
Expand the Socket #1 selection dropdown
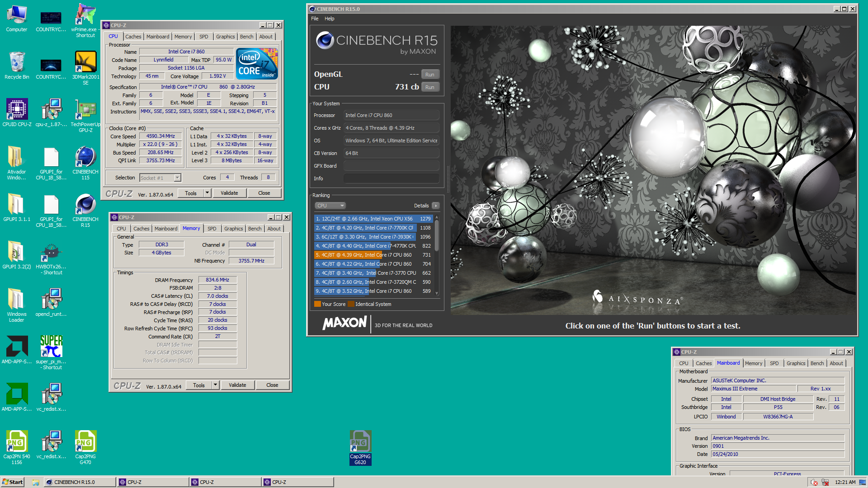point(178,178)
